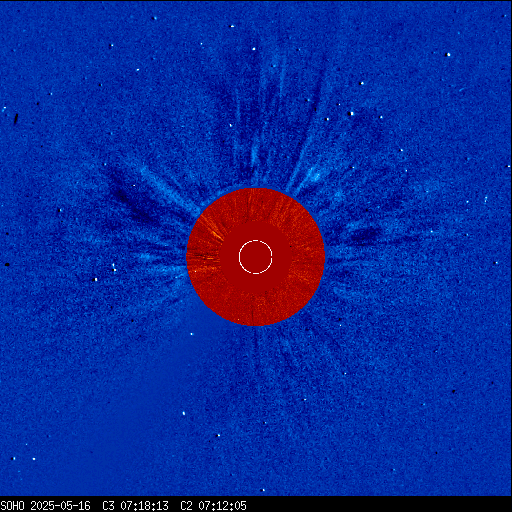The image size is (512, 512).
Task: Click the black caption bar at the bottom
Action: (256, 505)
